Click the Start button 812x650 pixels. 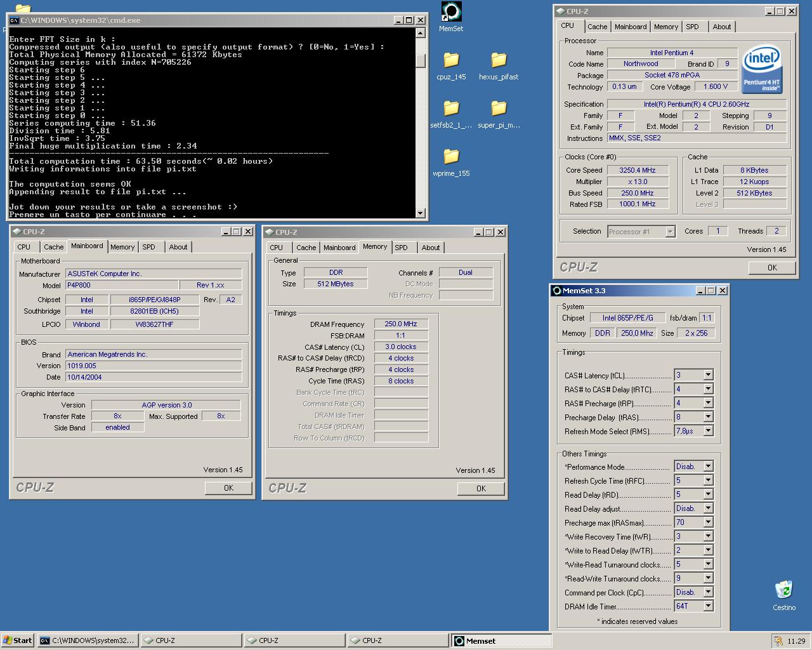(17, 640)
